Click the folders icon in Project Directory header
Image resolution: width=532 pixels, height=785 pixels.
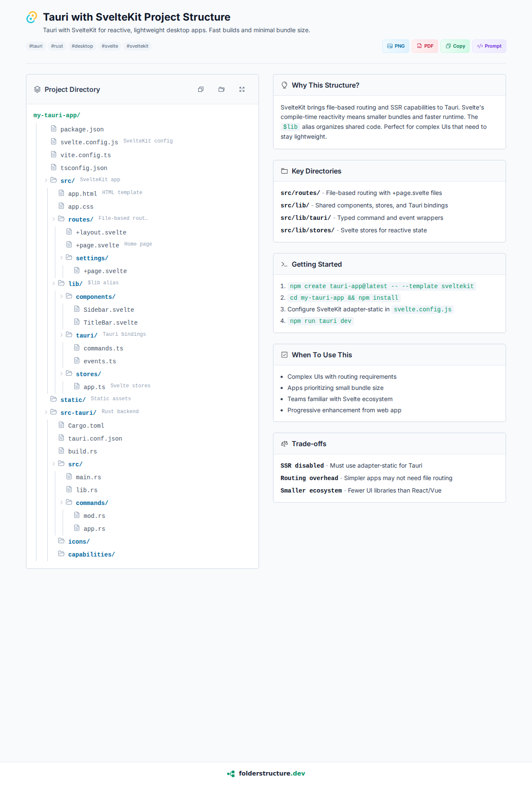(x=221, y=89)
